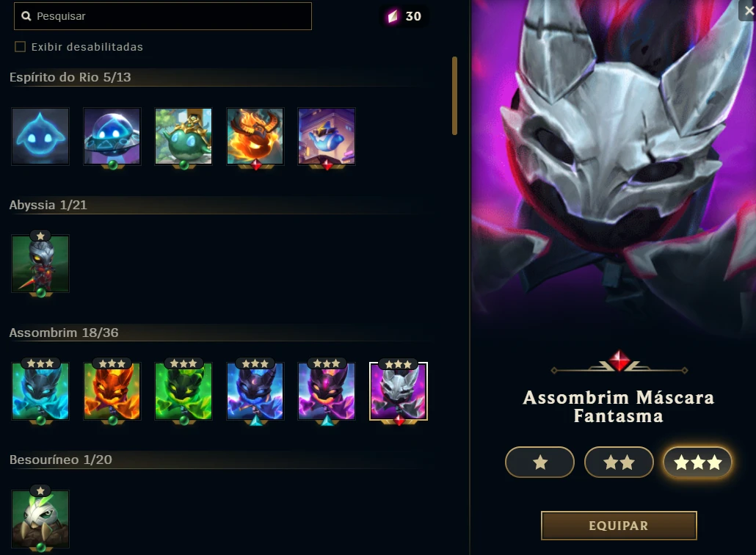Screen dimensions: 756x555
Task: Enable the Exibir desabilitadas checkbox
Action: tap(21, 47)
